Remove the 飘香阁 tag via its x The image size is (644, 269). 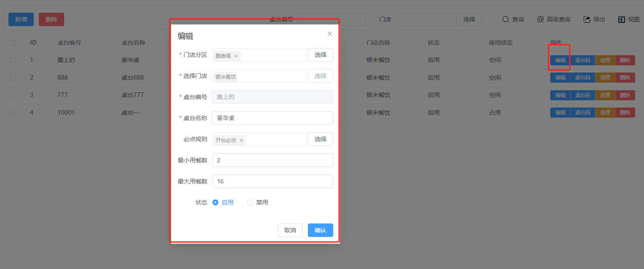coord(236,56)
